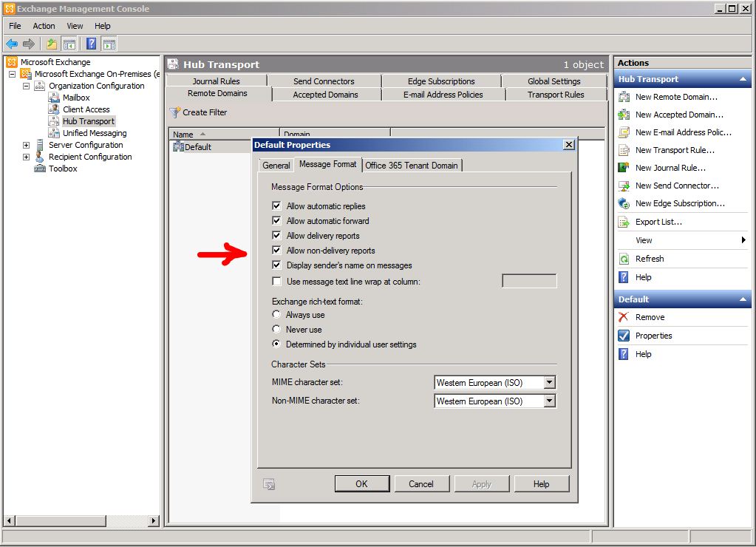This screenshot has width=756, height=547.
Task: Click the Back arrow in toolbar
Action: (12, 44)
